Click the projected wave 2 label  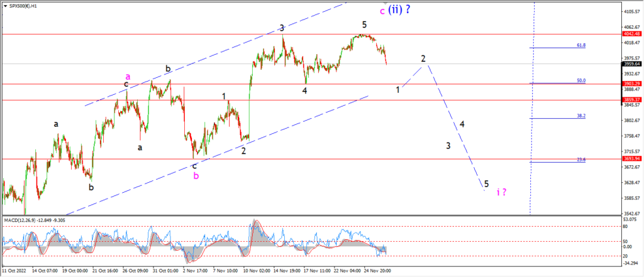(423, 58)
